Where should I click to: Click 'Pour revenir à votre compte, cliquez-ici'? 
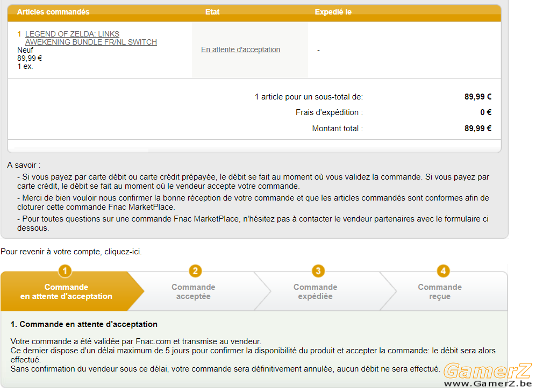tap(72, 252)
